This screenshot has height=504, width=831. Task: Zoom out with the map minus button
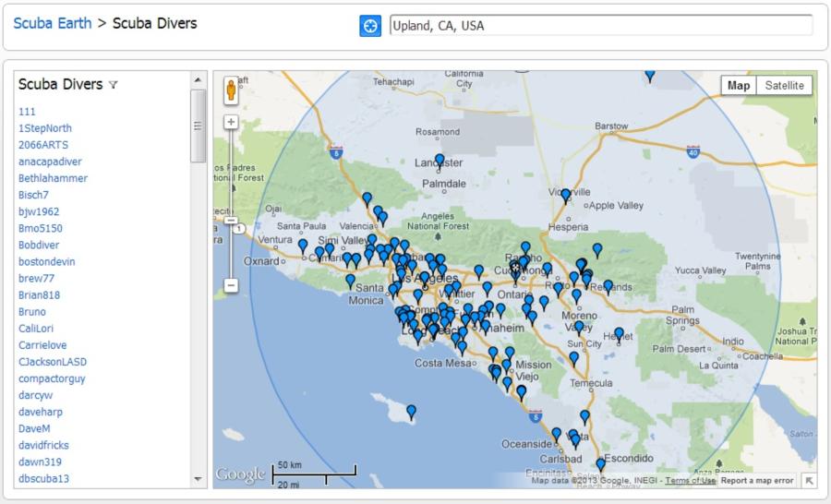(231, 285)
